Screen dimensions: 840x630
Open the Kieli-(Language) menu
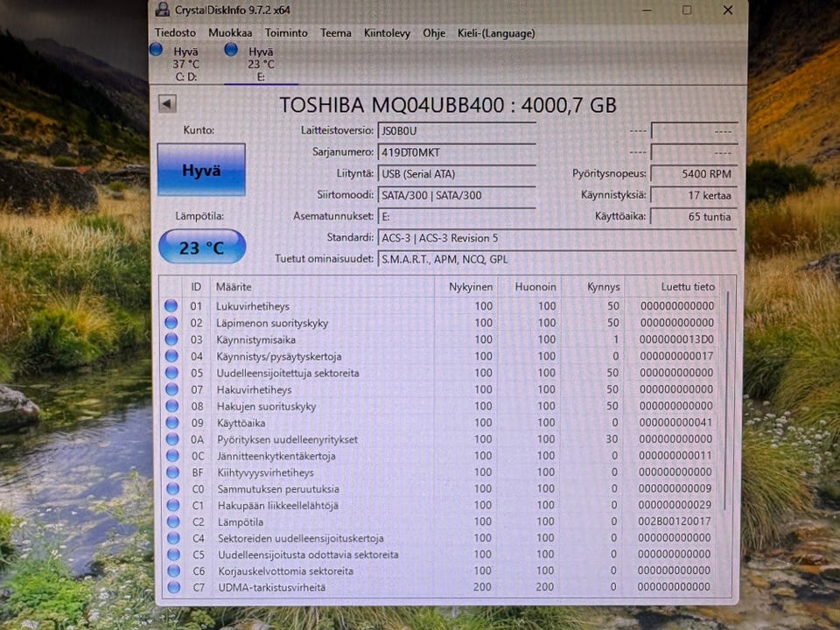point(496,33)
